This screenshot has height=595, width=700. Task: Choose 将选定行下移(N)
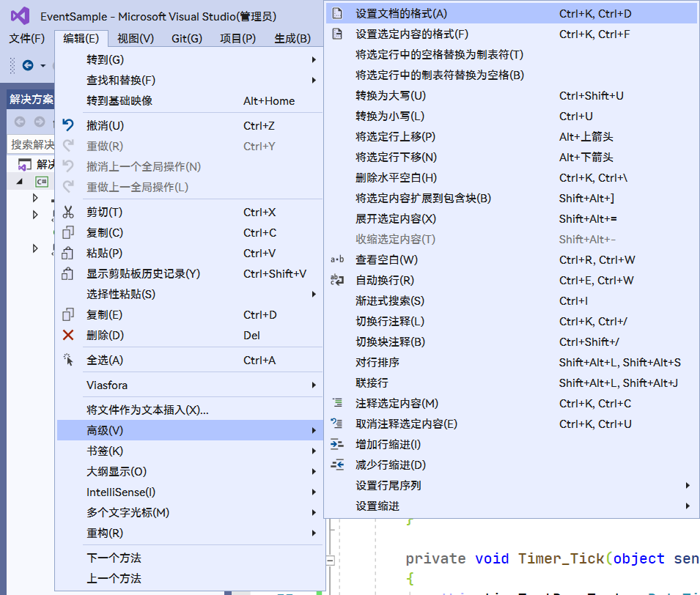pyautogui.click(x=511, y=157)
